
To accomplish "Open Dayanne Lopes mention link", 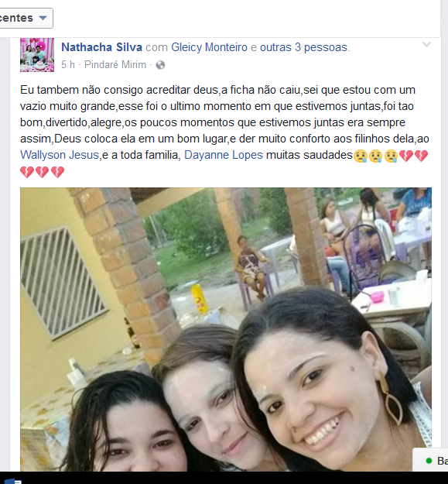I will click(x=224, y=155).
